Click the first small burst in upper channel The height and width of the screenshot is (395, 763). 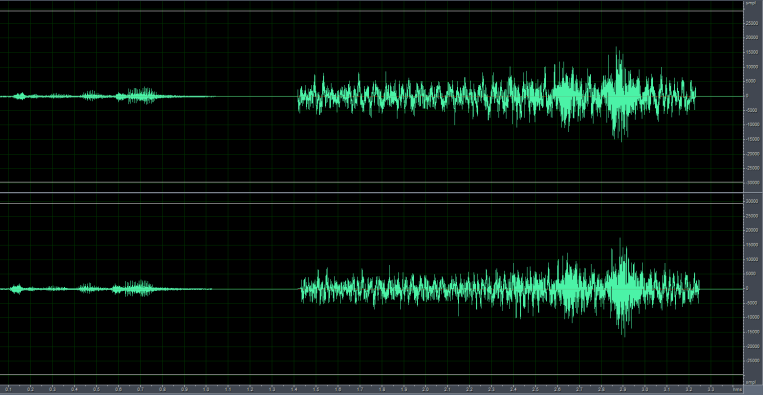click(20, 96)
